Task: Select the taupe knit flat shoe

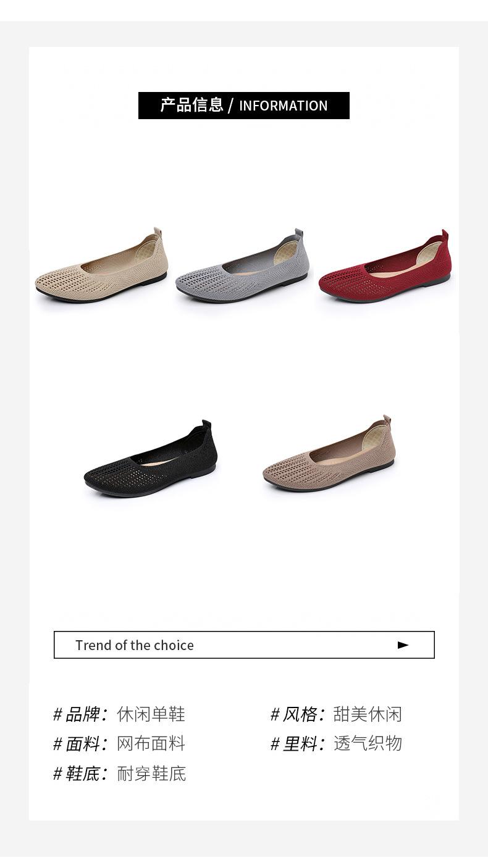Action: tap(329, 454)
